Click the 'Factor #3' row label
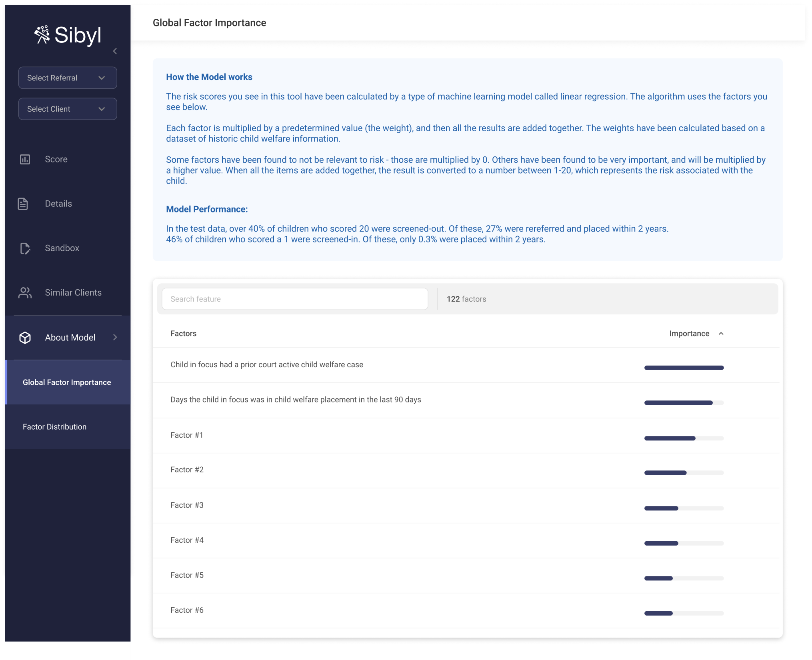The width and height of the screenshot is (812, 660). point(187,505)
